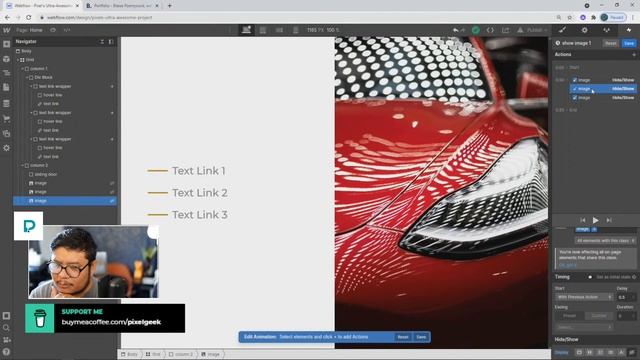Jump animation preview to start
Image resolution: width=640 pixels, height=360 pixels.
pos(582,220)
